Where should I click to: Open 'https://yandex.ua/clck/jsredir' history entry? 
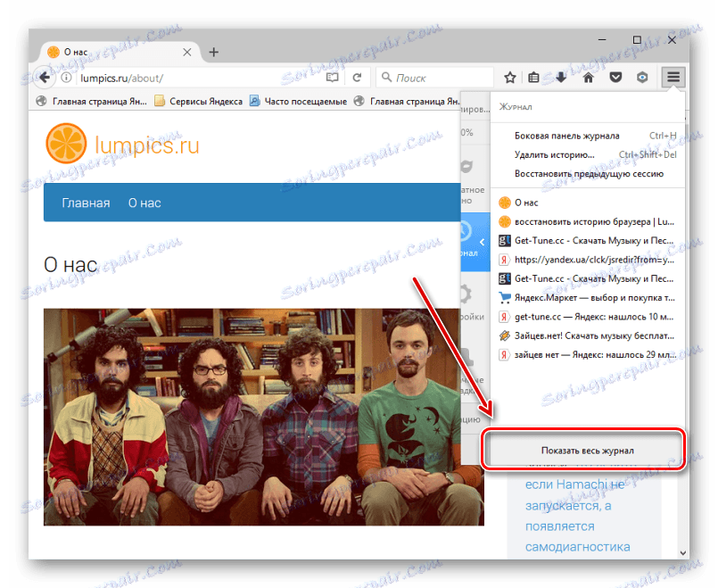[588, 260]
